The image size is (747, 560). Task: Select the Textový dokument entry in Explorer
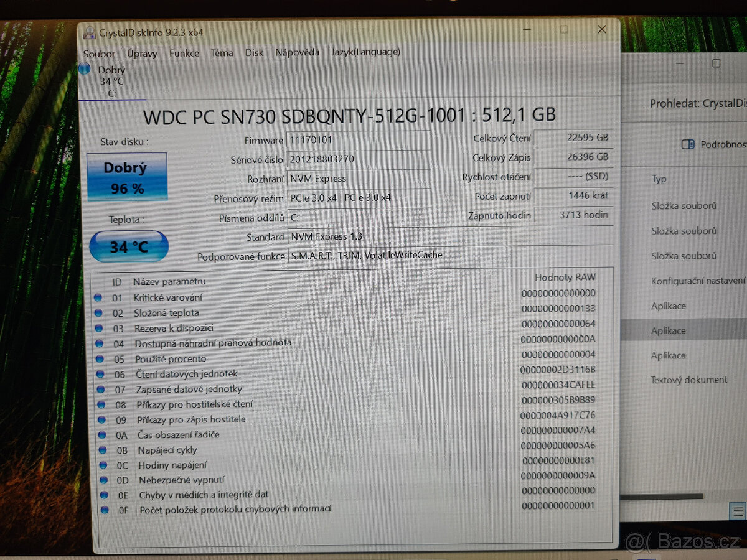(690, 380)
